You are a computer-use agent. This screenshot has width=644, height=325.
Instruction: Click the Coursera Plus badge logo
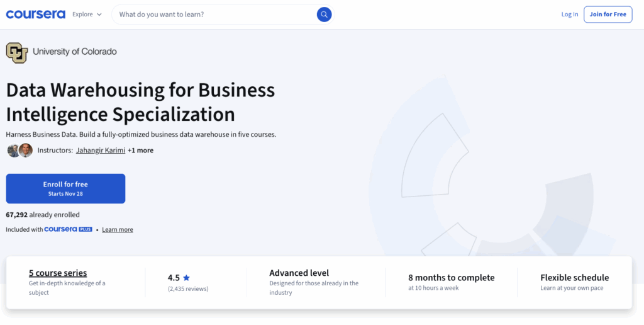coord(69,229)
